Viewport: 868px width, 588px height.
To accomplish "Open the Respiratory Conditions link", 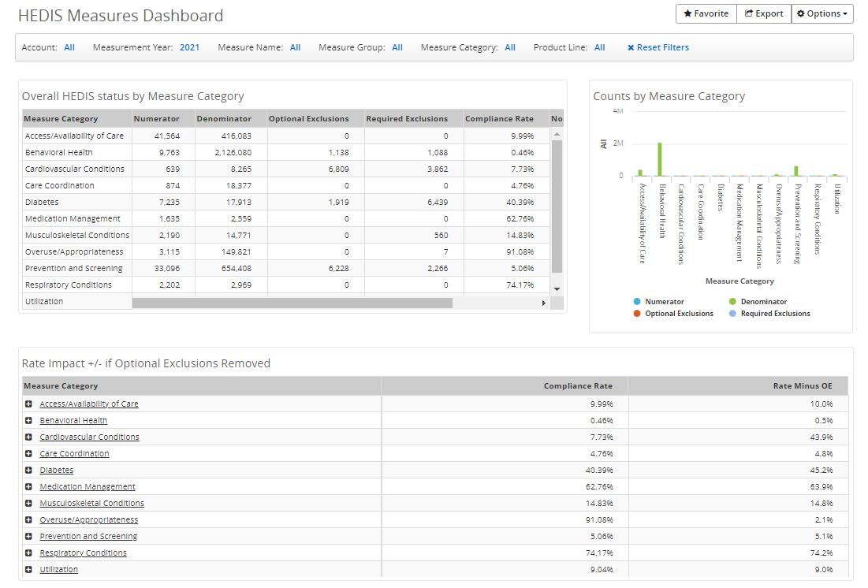I will click(x=83, y=553).
